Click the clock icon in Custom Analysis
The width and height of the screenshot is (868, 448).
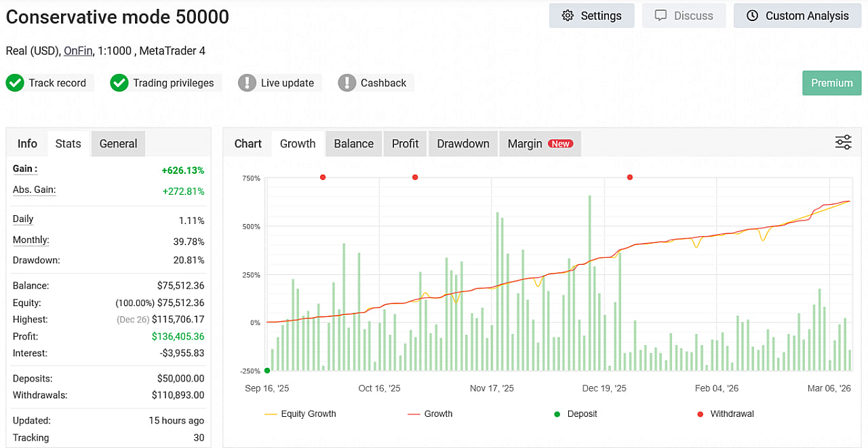(752, 16)
